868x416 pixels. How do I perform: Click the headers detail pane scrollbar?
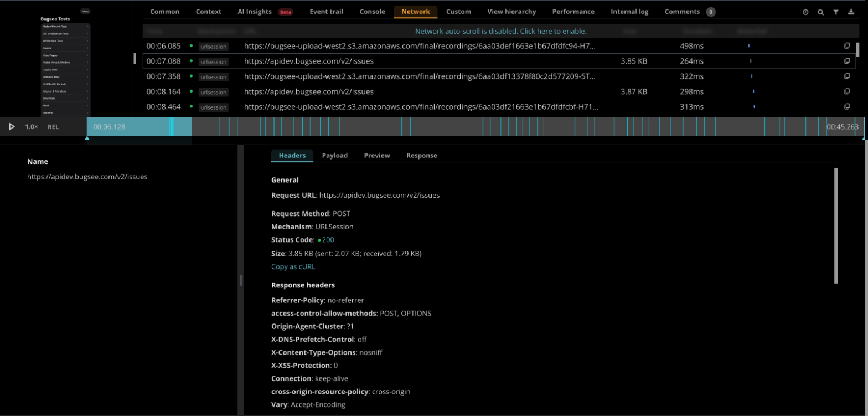click(x=836, y=225)
